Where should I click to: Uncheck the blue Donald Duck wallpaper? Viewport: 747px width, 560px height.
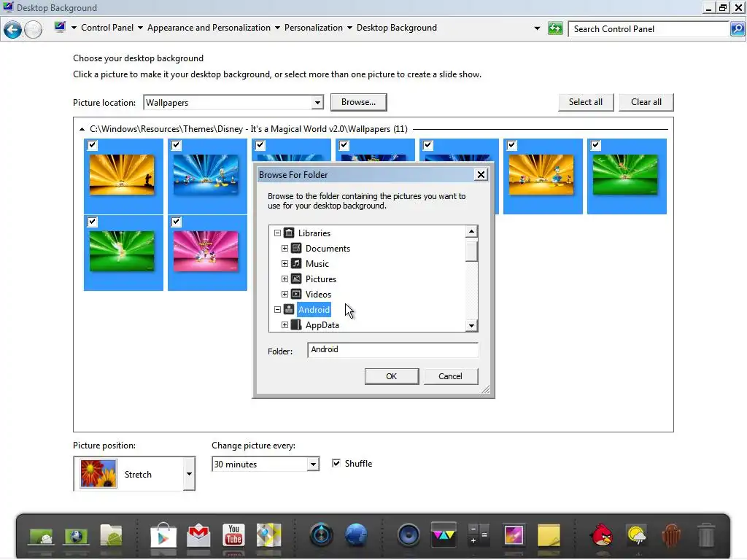coord(177,145)
